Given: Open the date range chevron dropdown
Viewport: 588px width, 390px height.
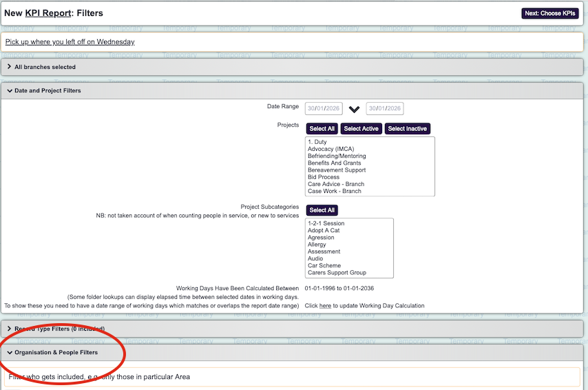Looking at the screenshot, I should [355, 110].
